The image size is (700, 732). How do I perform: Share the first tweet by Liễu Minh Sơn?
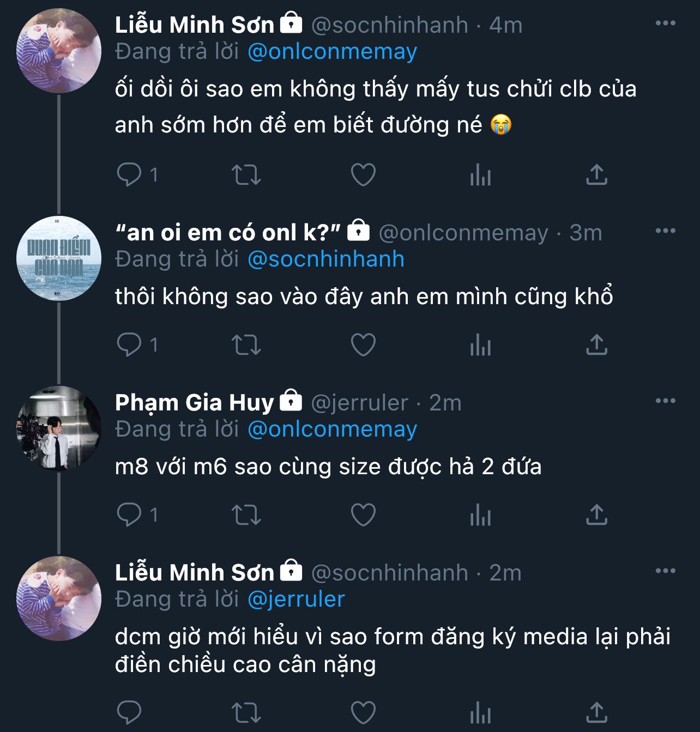coord(596,175)
